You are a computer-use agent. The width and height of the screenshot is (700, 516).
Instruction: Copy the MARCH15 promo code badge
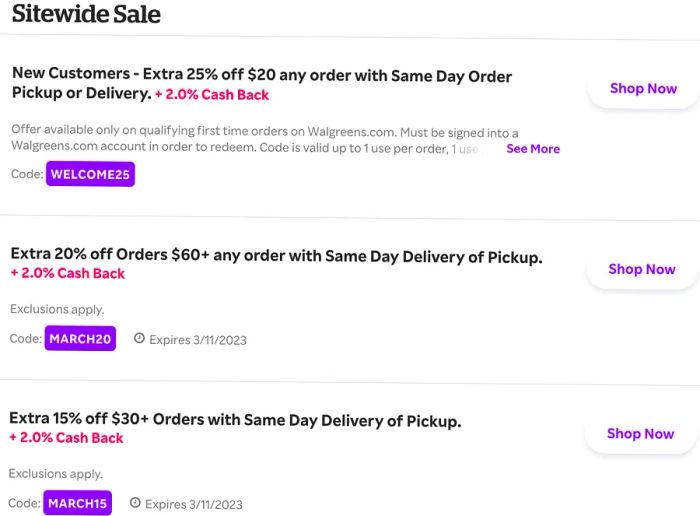point(78,503)
